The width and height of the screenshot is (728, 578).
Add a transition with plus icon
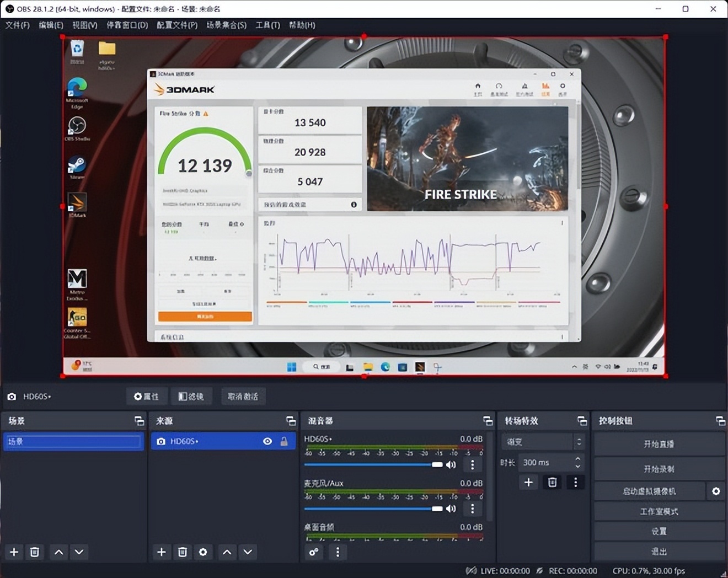[x=528, y=483]
